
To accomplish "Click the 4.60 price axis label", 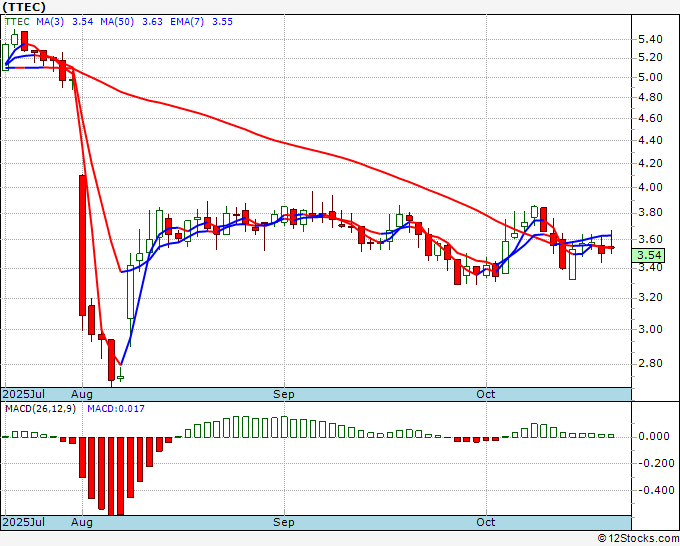I will click(x=650, y=118).
